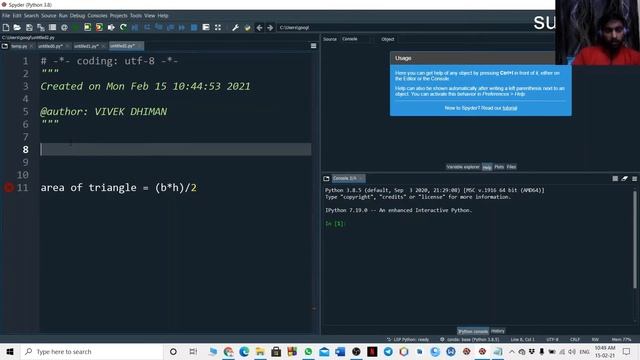Click the Run selection icon
640x360 pixels.
(x=111, y=27)
